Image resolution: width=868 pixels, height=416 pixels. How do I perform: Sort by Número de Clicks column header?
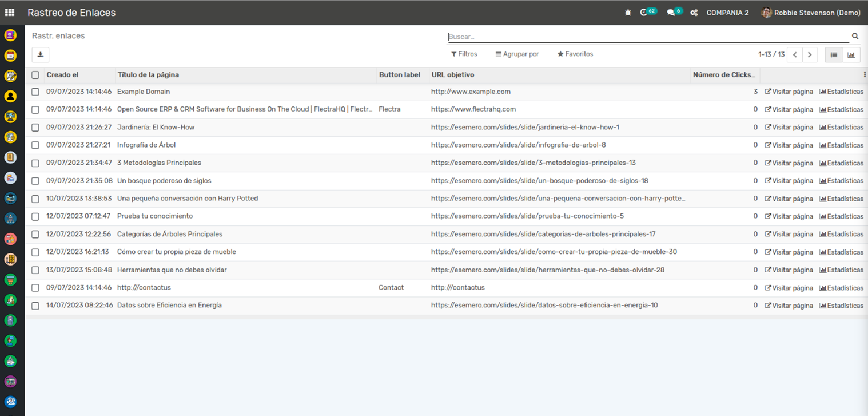[723, 75]
